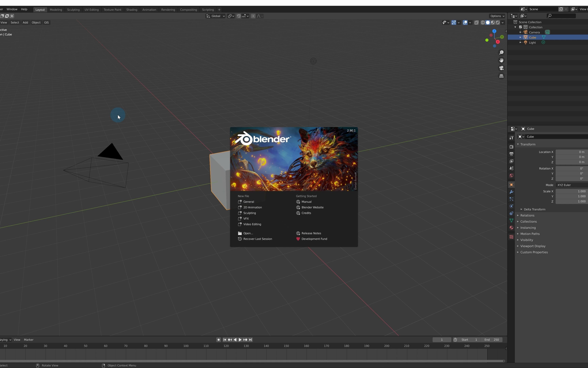Open the GIS menu in viewport header
The height and width of the screenshot is (368, 588).
[46, 23]
